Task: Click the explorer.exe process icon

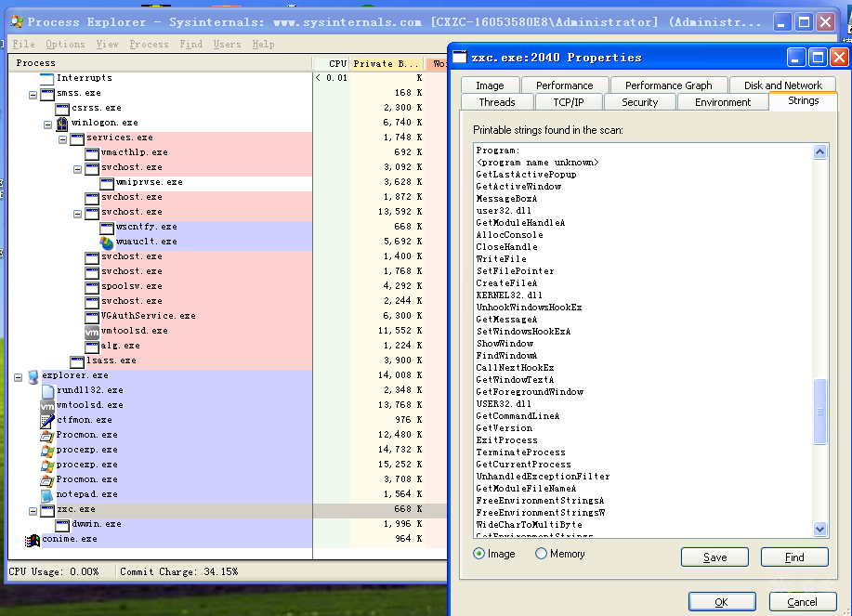Action: 33,376
